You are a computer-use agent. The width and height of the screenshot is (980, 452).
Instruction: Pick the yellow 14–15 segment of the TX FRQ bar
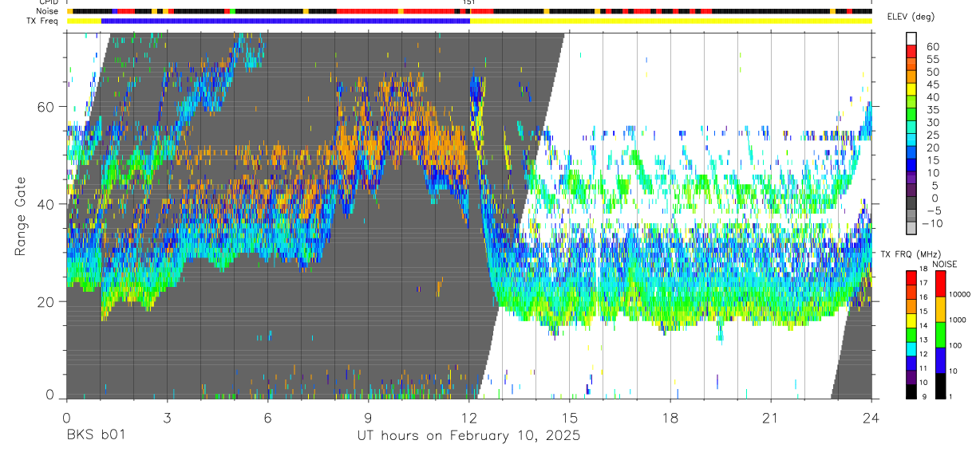pos(911,320)
